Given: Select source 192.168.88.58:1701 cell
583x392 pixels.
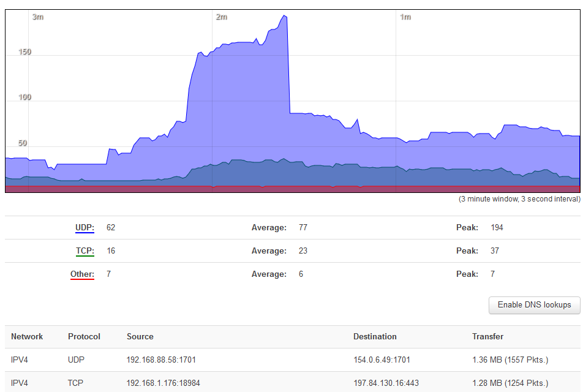Looking at the screenshot, I should [x=161, y=360].
